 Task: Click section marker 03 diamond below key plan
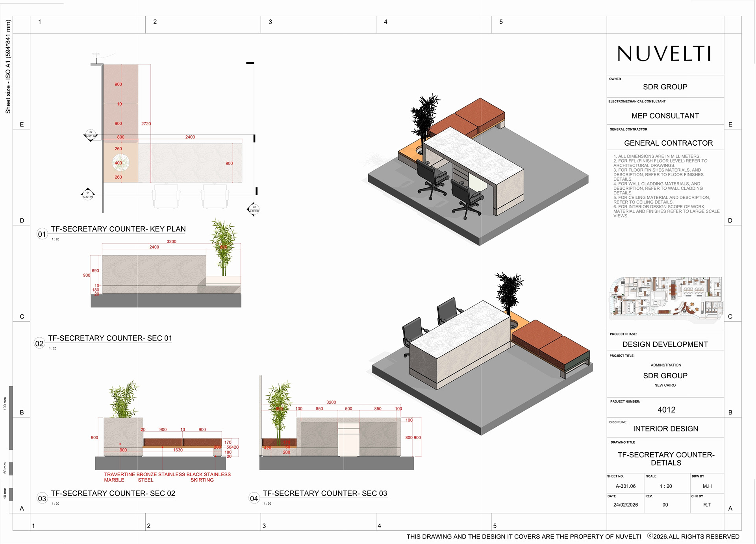(x=253, y=209)
